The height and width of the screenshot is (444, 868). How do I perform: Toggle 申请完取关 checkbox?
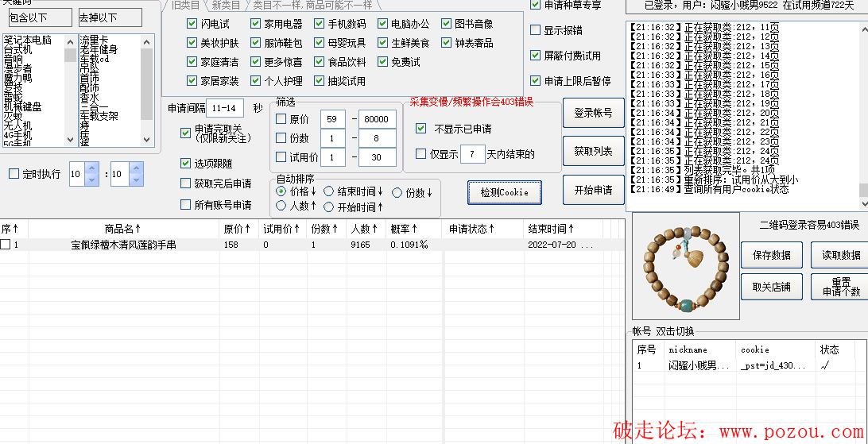tap(185, 133)
